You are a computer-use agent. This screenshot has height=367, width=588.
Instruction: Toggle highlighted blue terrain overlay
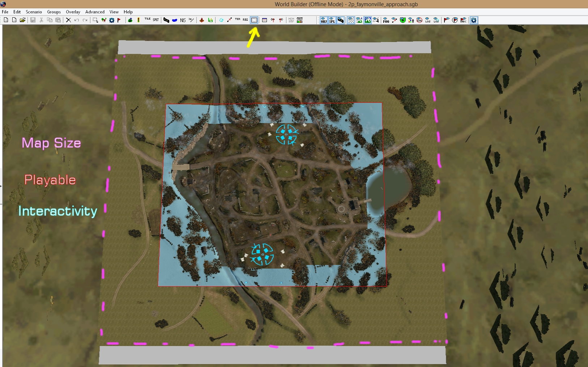point(368,20)
